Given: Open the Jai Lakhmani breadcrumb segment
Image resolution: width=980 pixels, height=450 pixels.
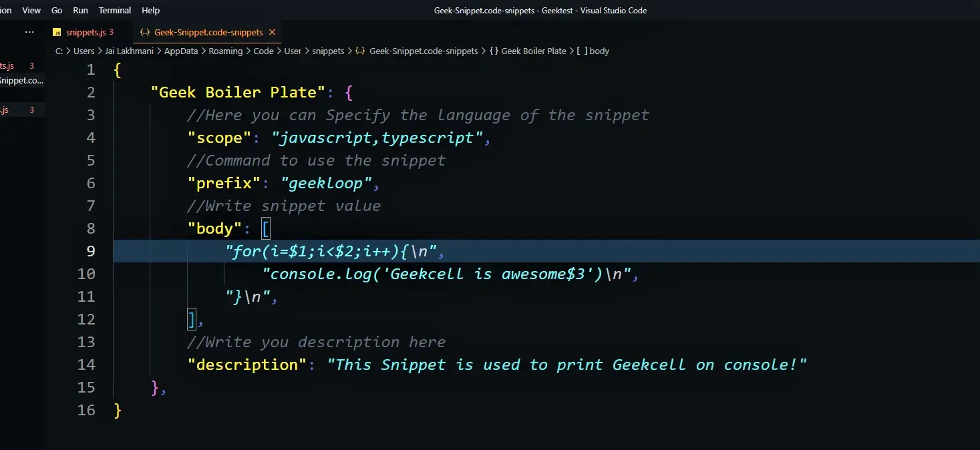Looking at the screenshot, I should (x=129, y=51).
